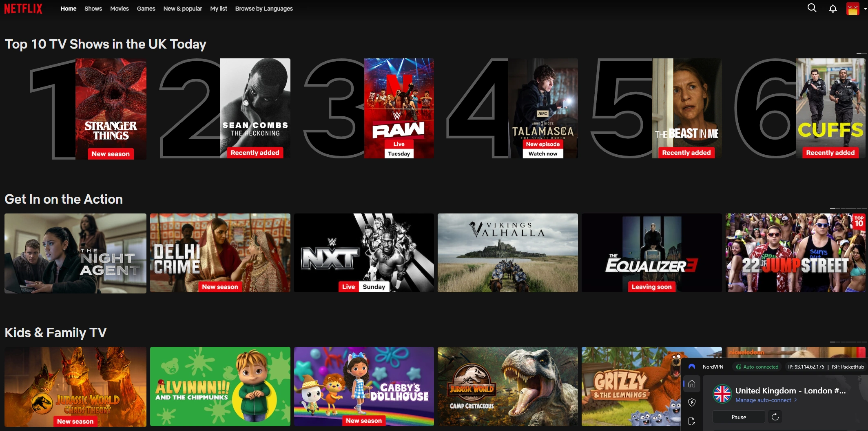Open Cuffs poster
Viewport: 868px width, 431px height.
830,108
